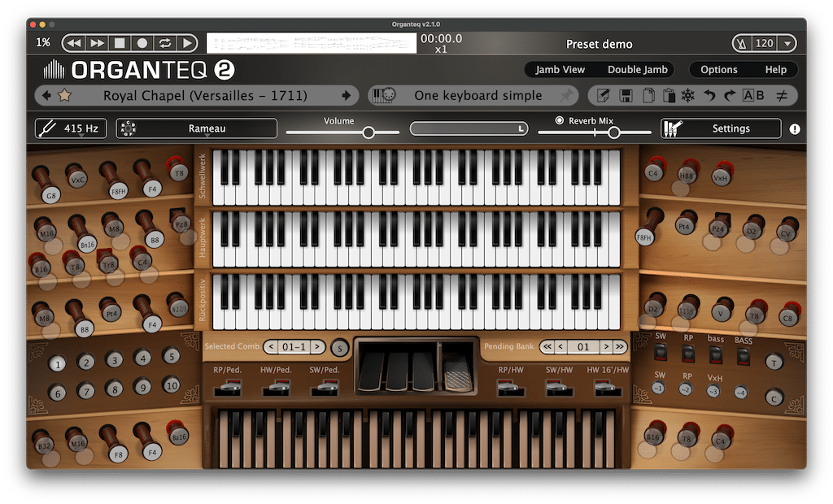Switch to Double Jamb view
Screen dimensions: 833x504
[638, 70]
